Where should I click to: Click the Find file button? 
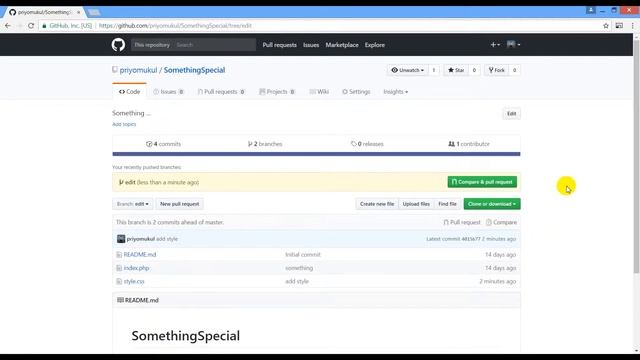[447, 204]
